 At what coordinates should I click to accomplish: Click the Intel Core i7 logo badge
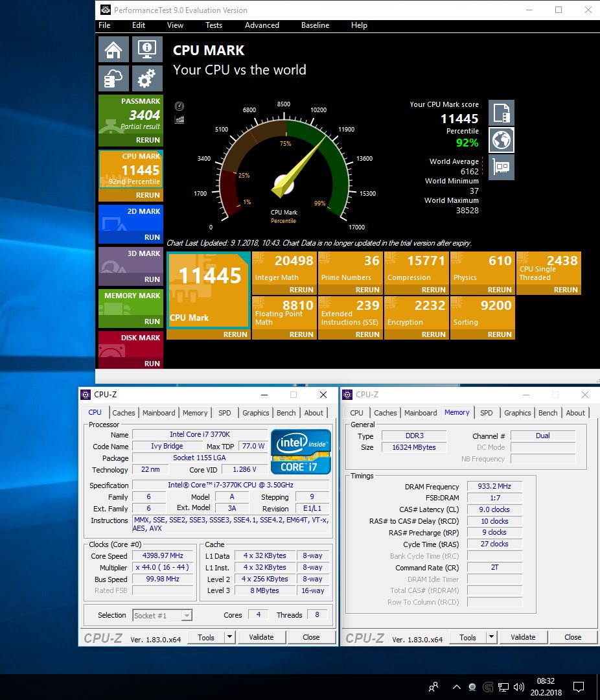301,451
